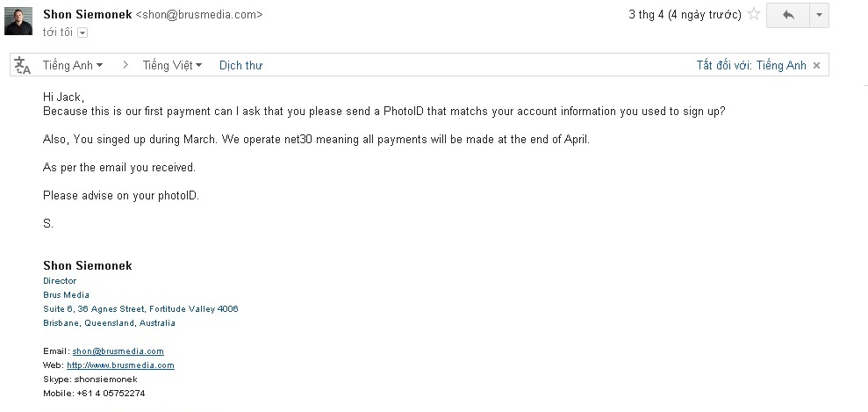The width and height of the screenshot is (868, 412).
Task: Click the sender address <shon@brusmedia.com> in header
Action: 199,15
